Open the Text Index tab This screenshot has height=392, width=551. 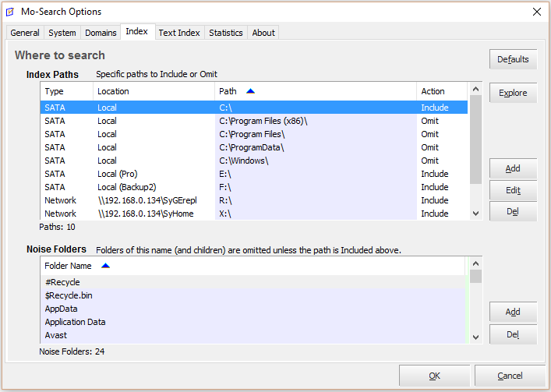(x=179, y=33)
